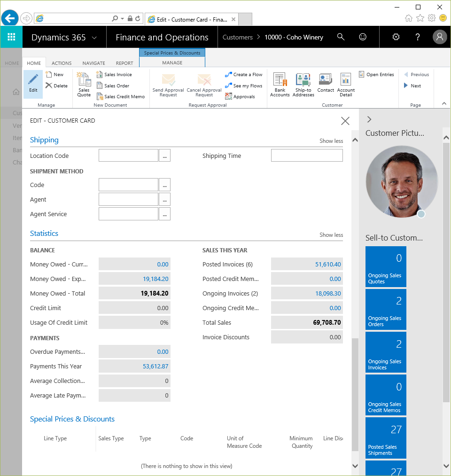Open the browser home page icon

point(409,18)
